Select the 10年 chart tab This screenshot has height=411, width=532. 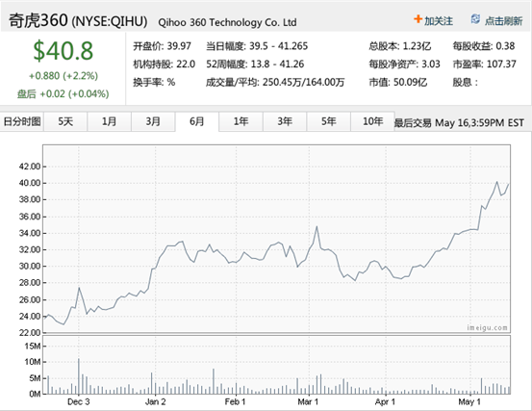[372, 121]
